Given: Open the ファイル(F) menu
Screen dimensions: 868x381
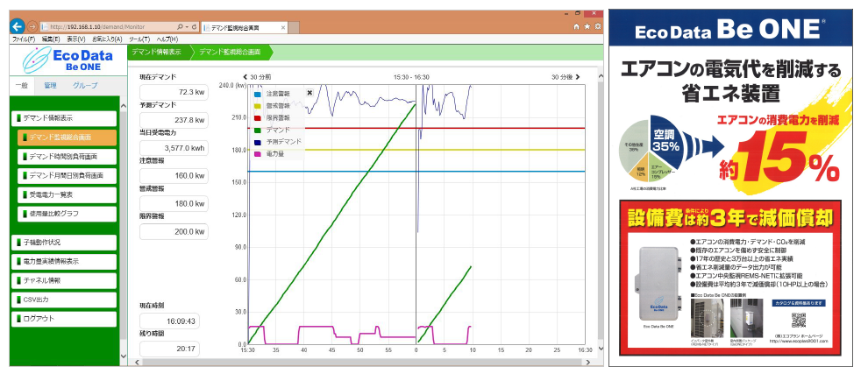Looking at the screenshot, I should 24,39.
